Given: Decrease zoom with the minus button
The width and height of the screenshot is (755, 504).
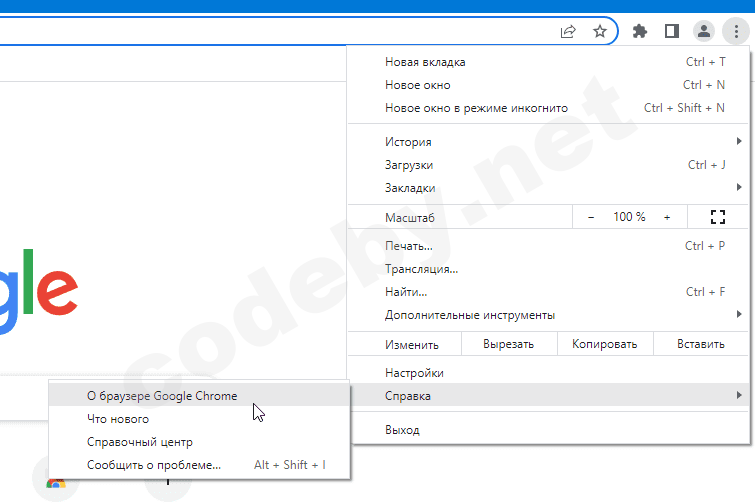Looking at the screenshot, I should pyautogui.click(x=591, y=217).
